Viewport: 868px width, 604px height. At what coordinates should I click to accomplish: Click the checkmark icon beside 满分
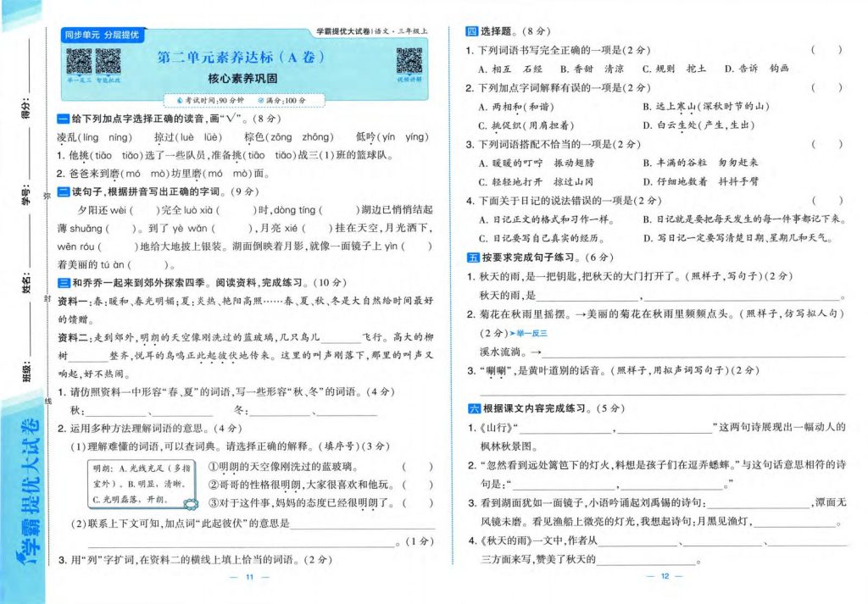(x=260, y=101)
